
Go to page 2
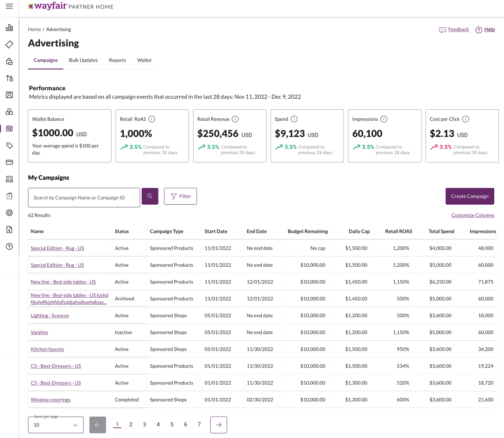click(131, 425)
